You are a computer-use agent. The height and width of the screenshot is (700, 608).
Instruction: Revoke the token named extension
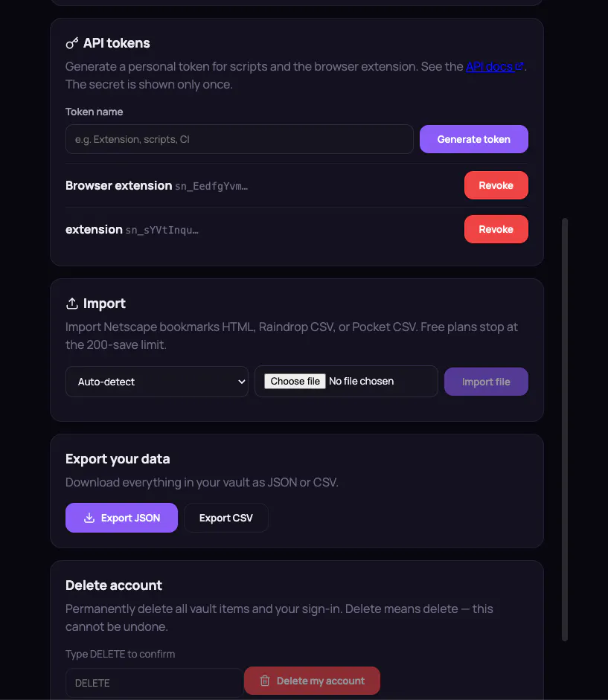496,229
